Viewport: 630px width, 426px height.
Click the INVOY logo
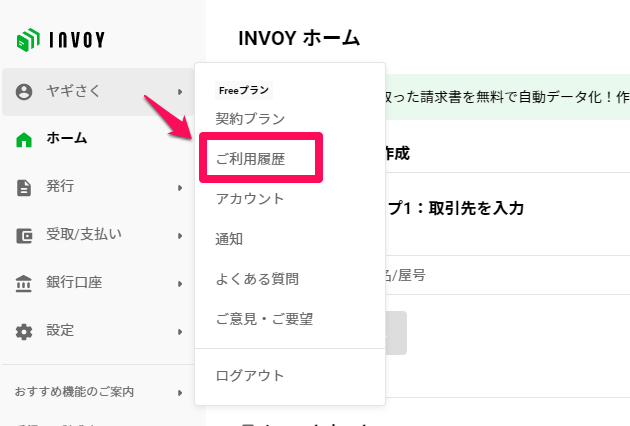pyautogui.click(x=61, y=40)
